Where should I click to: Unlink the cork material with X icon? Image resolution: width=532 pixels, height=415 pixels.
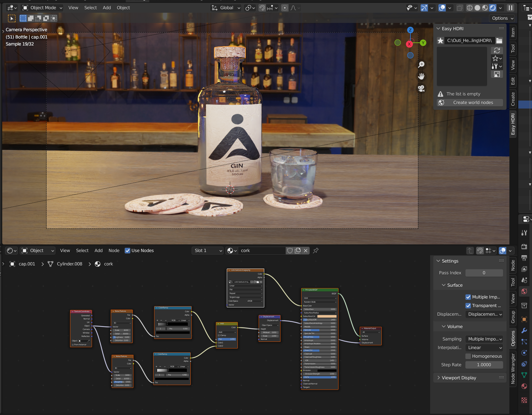pos(306,251)
